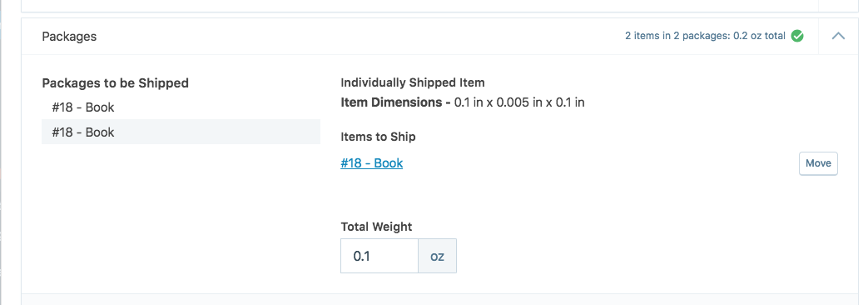Viewport: 868px width, 305px height.
Task: Click the Total Weight label
Action: [376, 227]
